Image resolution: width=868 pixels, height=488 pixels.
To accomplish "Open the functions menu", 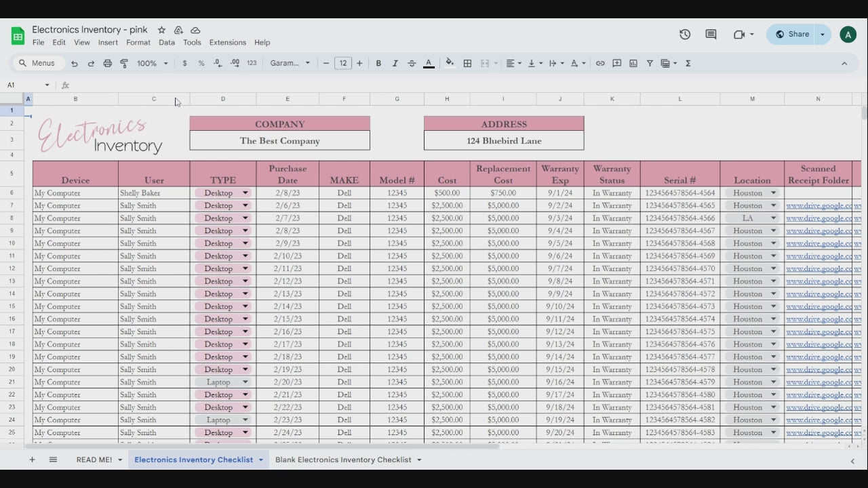I will pyautogui.click(x=688, y=63).
